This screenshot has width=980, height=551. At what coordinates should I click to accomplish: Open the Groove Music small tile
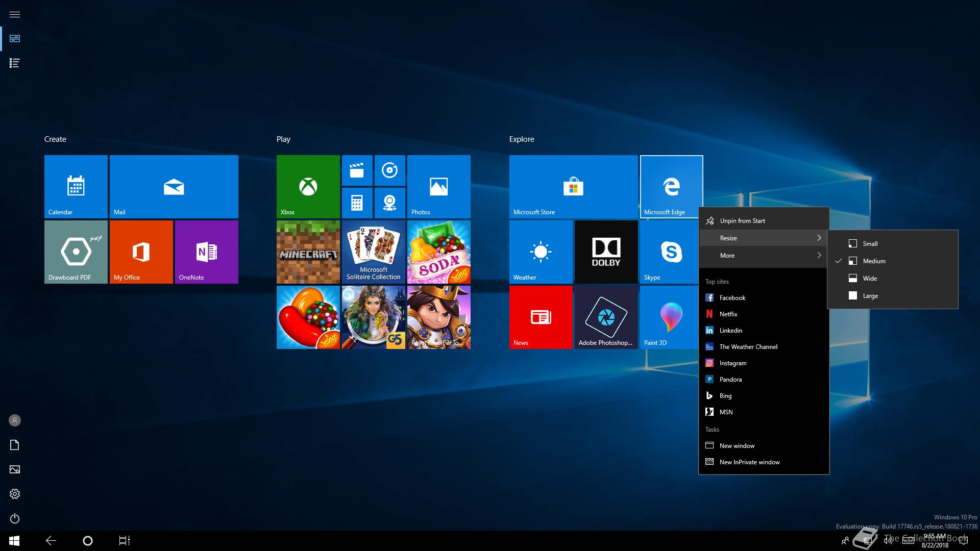389,170
